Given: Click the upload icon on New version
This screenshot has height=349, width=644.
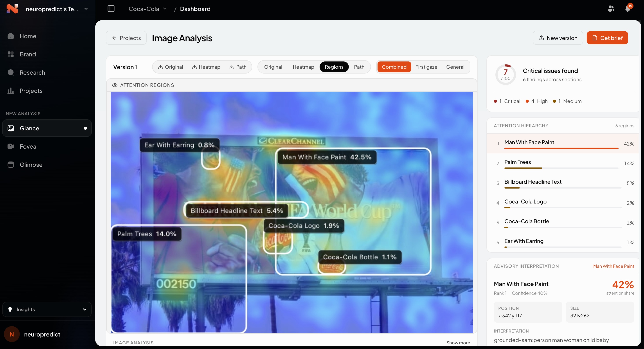Looking at the screenshot, I should 541,38.
